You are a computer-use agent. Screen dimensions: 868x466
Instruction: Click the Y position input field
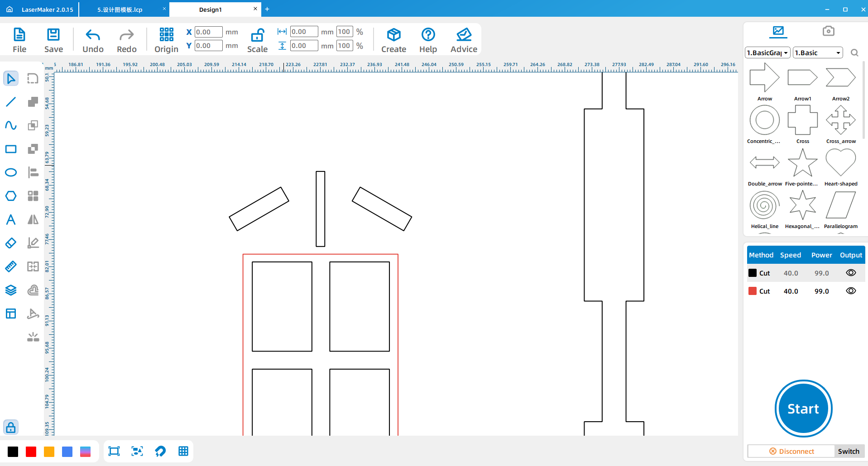click(x=208, y=46)
